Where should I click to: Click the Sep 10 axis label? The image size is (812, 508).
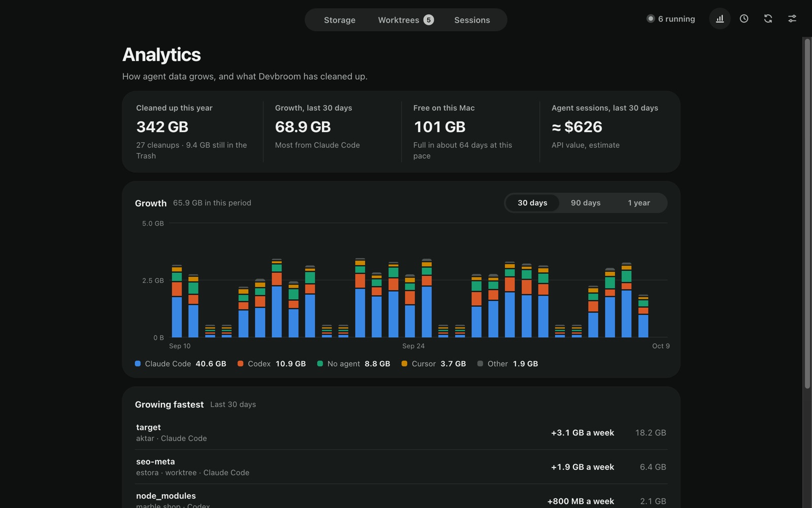click(x=180, y=346)
